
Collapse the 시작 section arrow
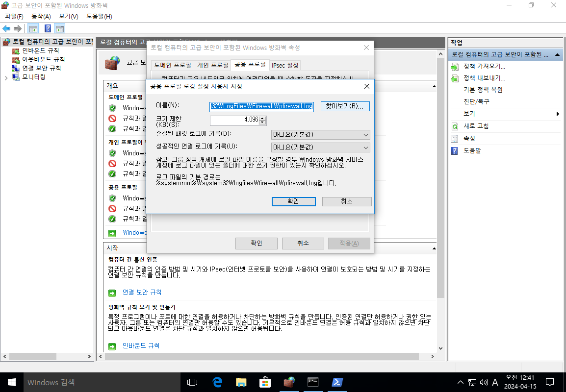434,249
